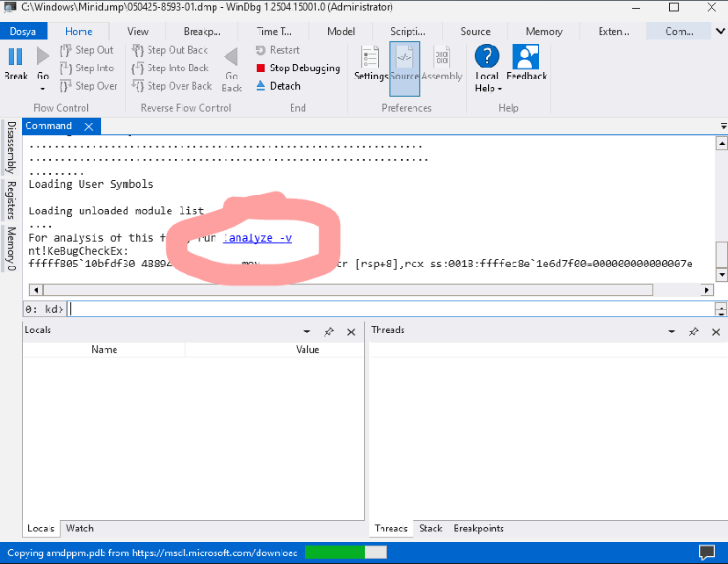Click Step Over in Flow Control
This screenshot has height=564, width=728.
88,86
